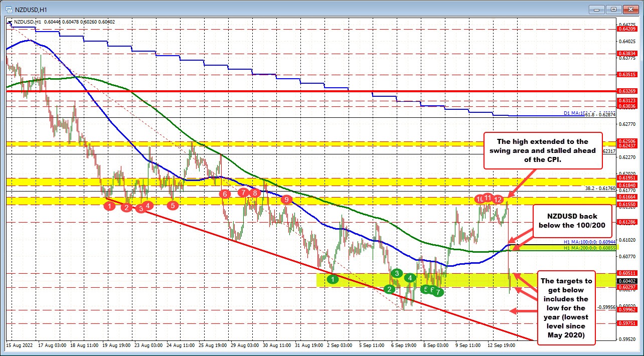The height and width of the screenshot is (356, 644).
Task: Click the 15 Aug 2022 date label
Action: coord(19,345)
